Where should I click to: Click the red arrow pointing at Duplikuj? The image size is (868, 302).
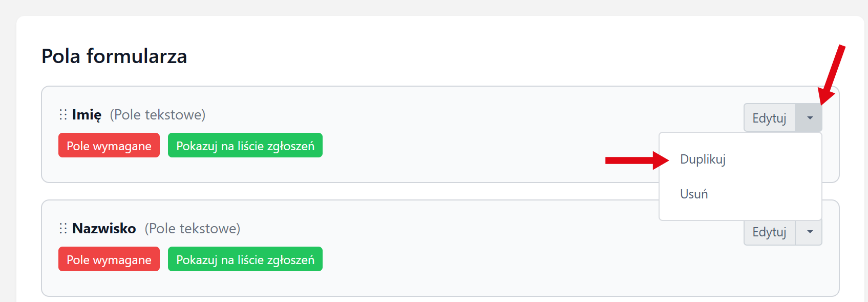click(636, 160)
